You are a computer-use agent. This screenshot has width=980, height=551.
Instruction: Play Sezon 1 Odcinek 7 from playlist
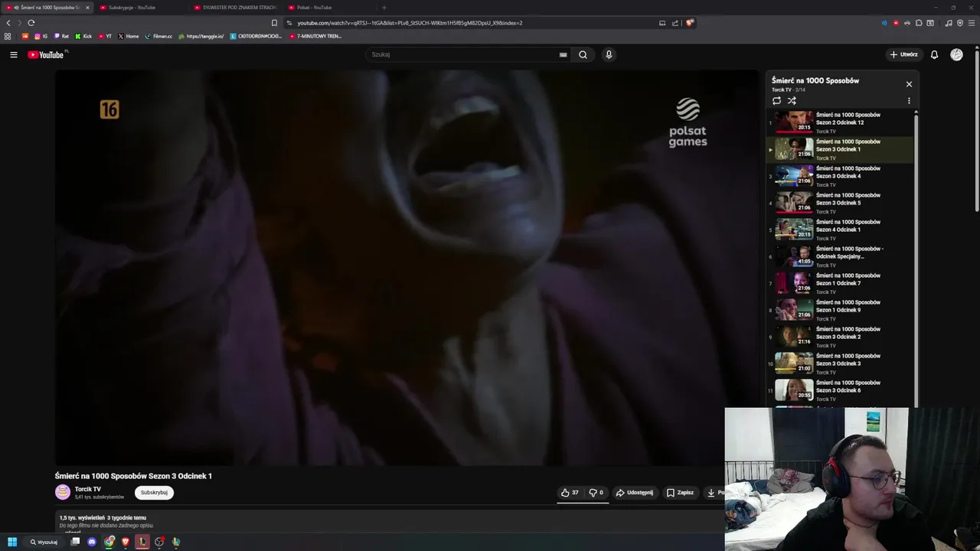(840, 283)
